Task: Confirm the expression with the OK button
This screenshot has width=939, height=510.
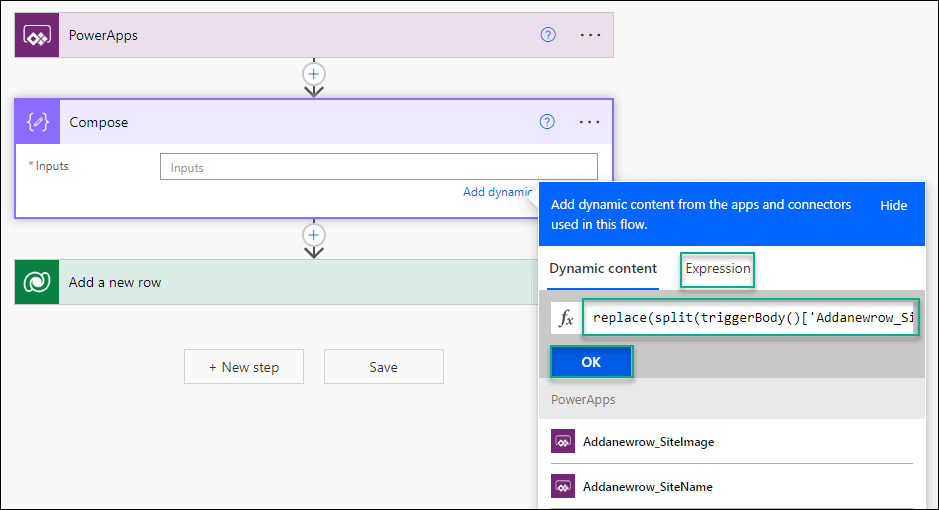Action: pos(591,362)
